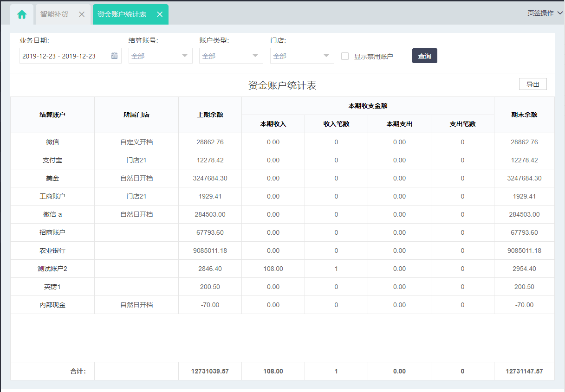
Task: Click the 108.00 income in 测试账户2 row
Action: [273, 269]
